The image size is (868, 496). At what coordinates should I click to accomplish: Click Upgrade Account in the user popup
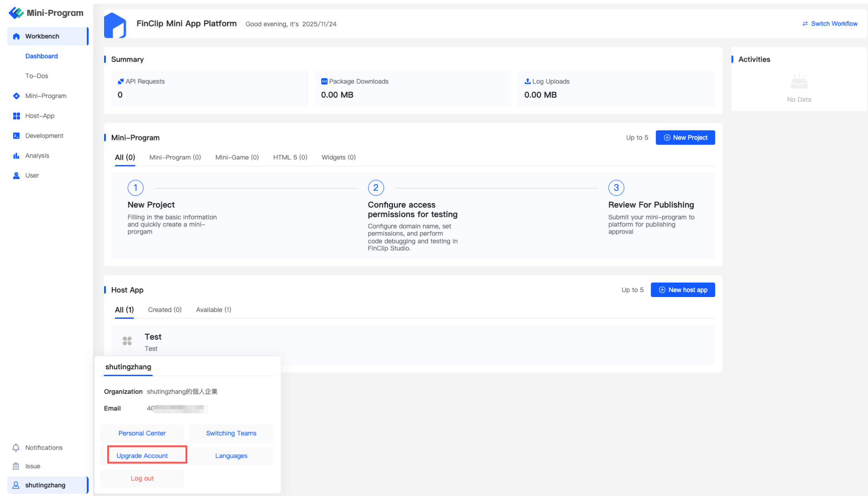[x=142, y=456]
